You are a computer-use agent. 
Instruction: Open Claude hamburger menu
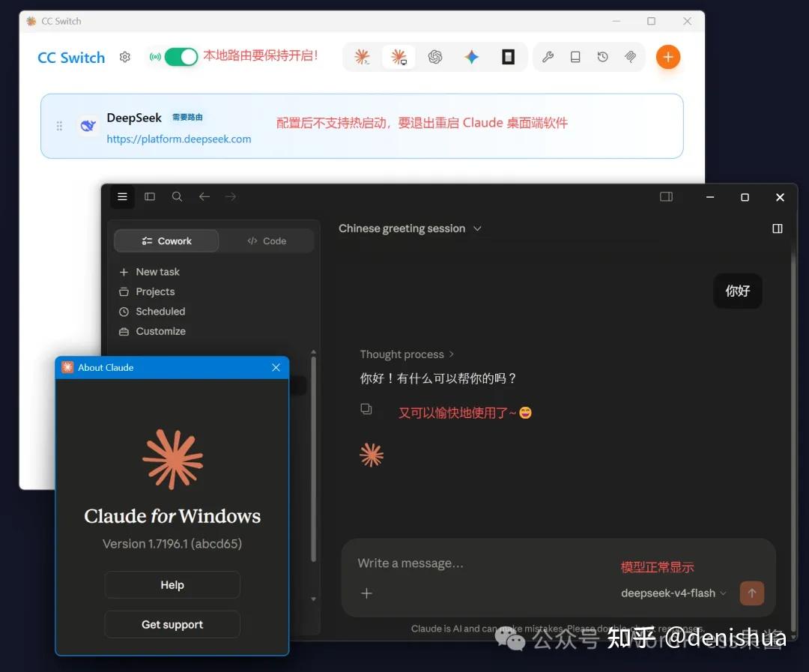(122, 196)
